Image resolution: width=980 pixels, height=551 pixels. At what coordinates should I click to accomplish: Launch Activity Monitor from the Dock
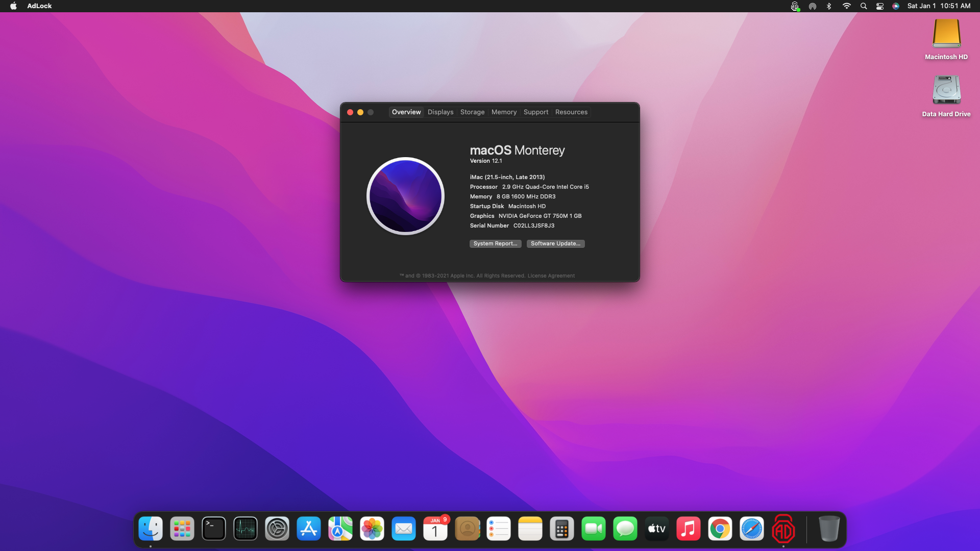point(246,529)
